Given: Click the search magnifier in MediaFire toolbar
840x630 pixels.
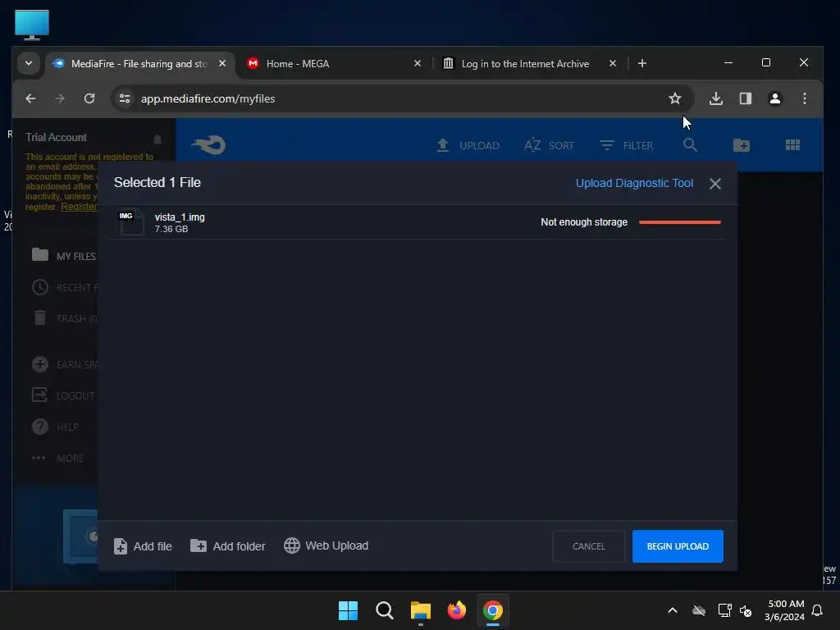Looking at the screenshot, I should point(690,144).
